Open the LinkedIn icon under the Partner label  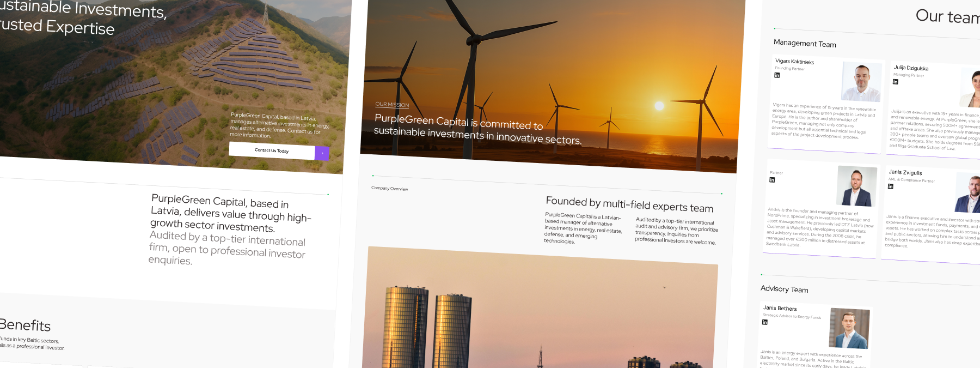[771, 180]
